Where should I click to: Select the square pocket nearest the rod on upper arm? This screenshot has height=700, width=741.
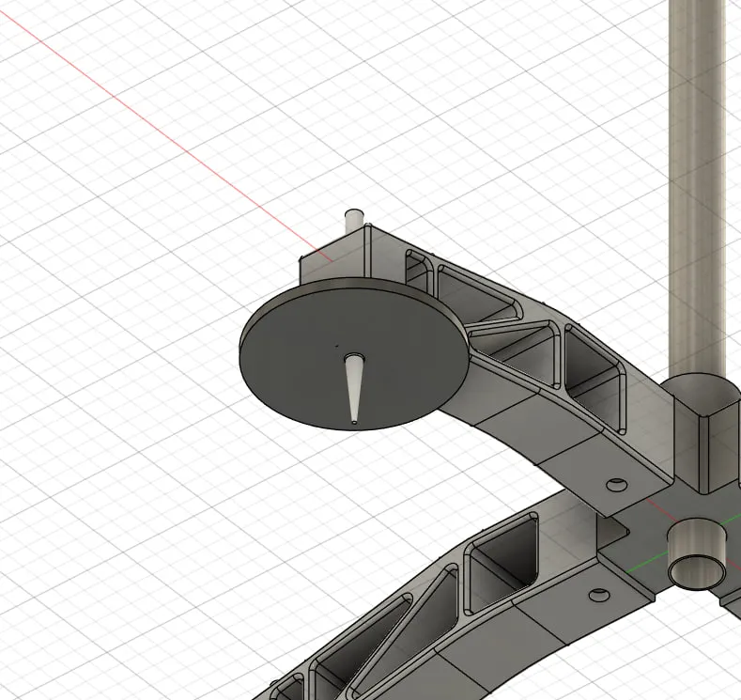tap(596, 378)
